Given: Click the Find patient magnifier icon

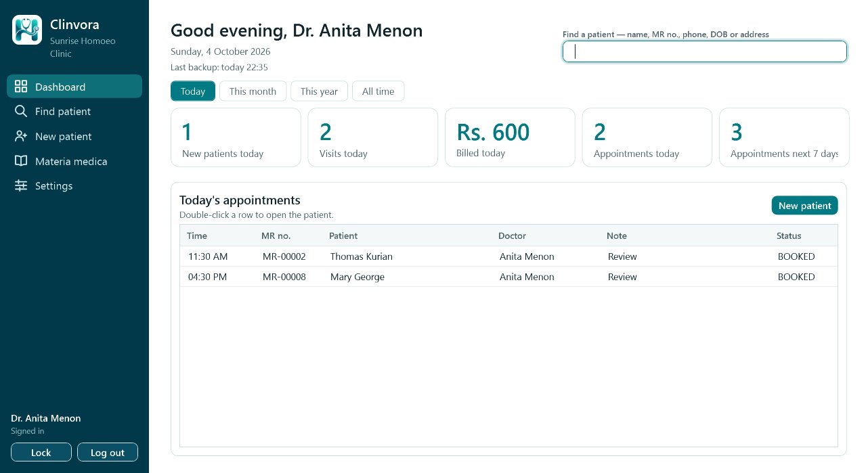Looking at the screenshot, I should pyautogui.click(x=21, y=111).
